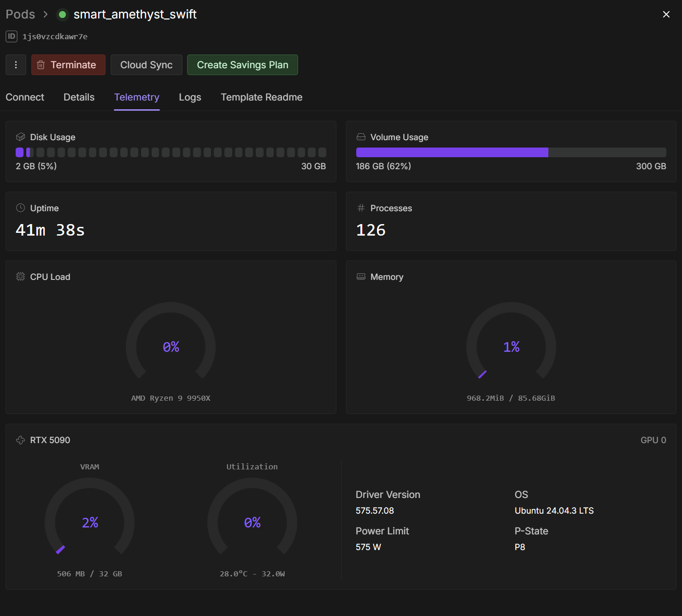This screenshot has width=682, height=616.
Task: Open the three-dot more options menu
Action: (x=16, y=65)
